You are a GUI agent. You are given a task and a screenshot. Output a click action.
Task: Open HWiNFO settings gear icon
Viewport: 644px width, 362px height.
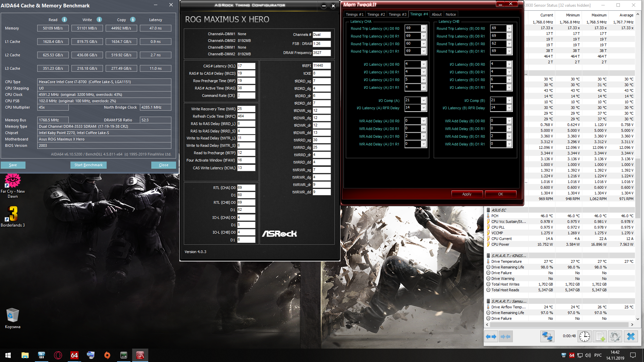[x=615, y=336]
